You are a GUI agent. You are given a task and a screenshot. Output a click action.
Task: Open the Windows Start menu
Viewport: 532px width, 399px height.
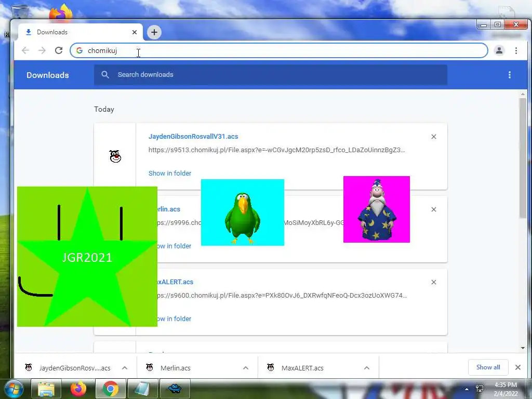click(x=14, y=389)
